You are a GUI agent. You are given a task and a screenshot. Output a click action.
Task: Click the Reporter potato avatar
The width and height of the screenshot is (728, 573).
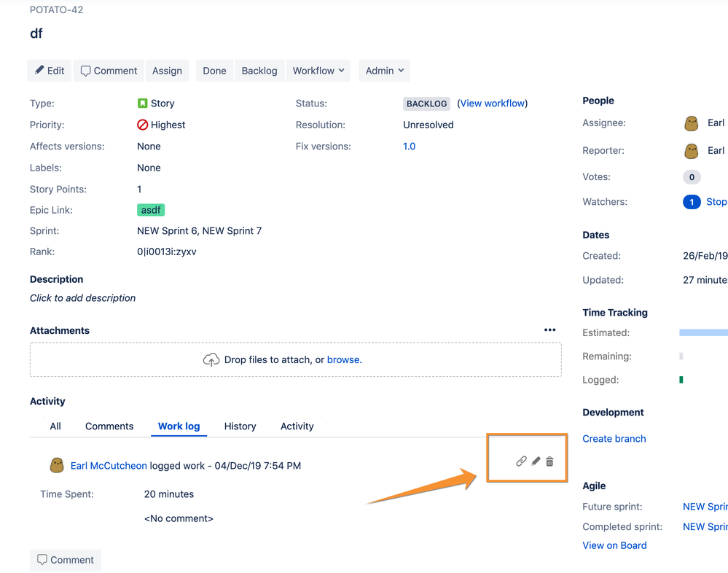[692, 151]
